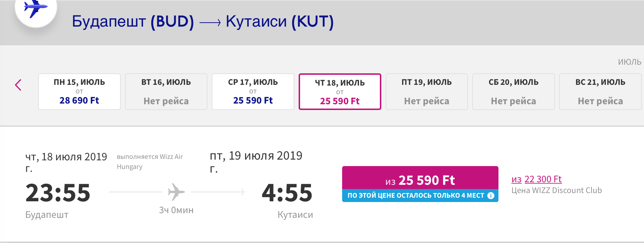Image resolution: width=644 pixels, height=243 pixels.
Task: Open the info icon on seats-left banner
Action: [491, 196]
